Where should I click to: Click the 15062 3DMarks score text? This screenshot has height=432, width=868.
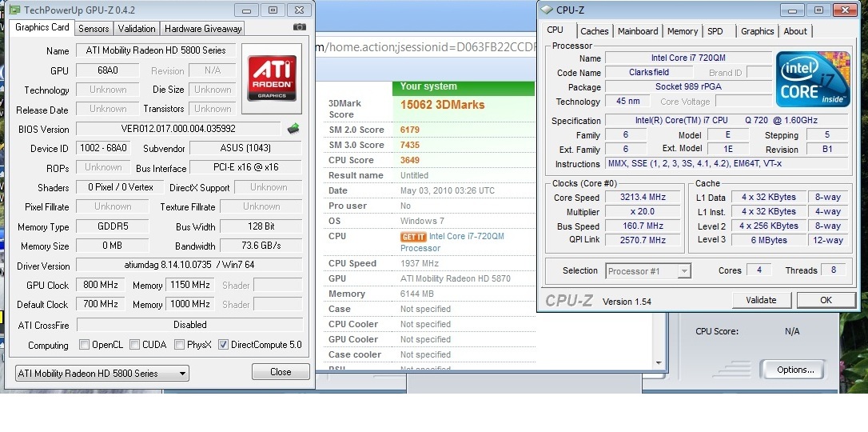coord(442,105)
